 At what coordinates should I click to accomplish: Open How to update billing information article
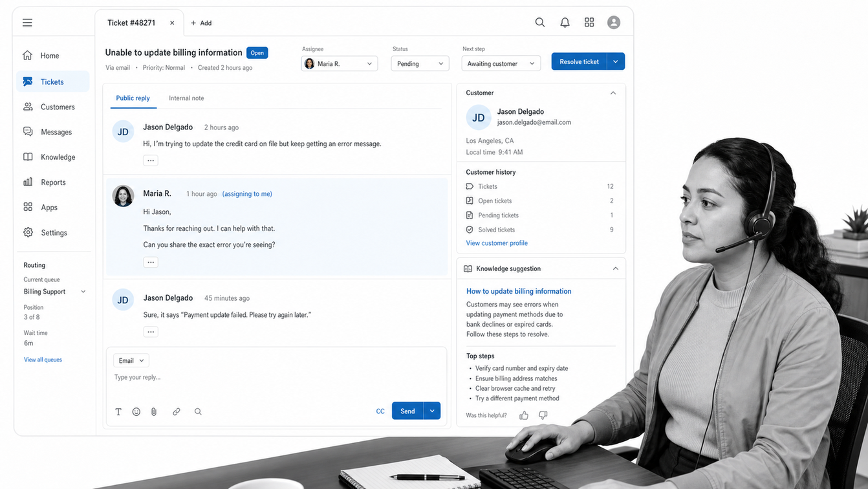point(519,291)
